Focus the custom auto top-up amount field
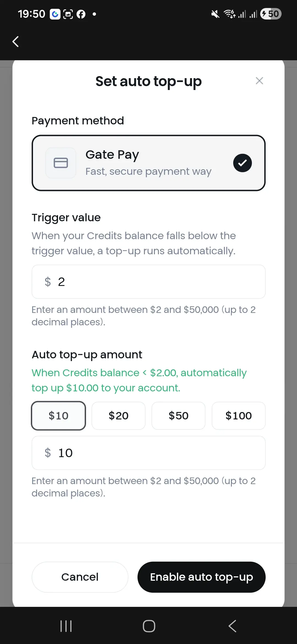The width and height of the screenshot is (297, 644). pyautogui.click(x=148, y=453)
